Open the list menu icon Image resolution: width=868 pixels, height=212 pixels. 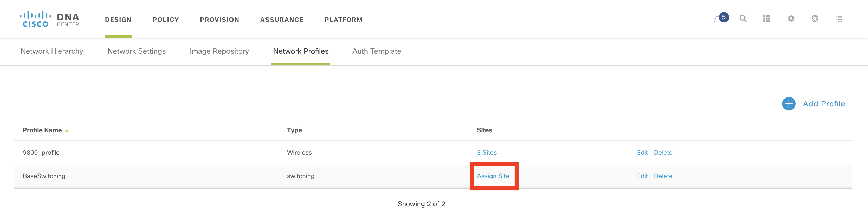tap(839, 19)
